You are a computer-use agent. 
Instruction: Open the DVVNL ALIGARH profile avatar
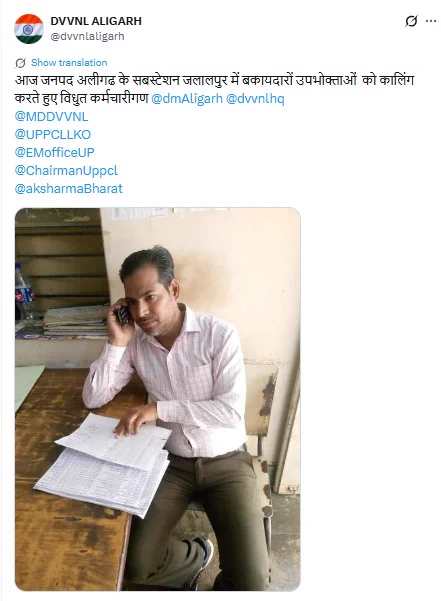(29, 29)
